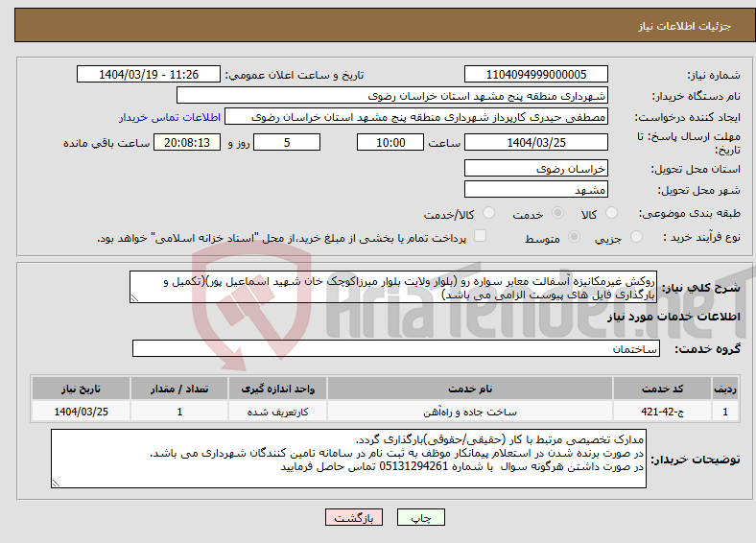Click the delivery city field مشهد
Viewport: 756px width, 543px height.
tap(535, 189)
